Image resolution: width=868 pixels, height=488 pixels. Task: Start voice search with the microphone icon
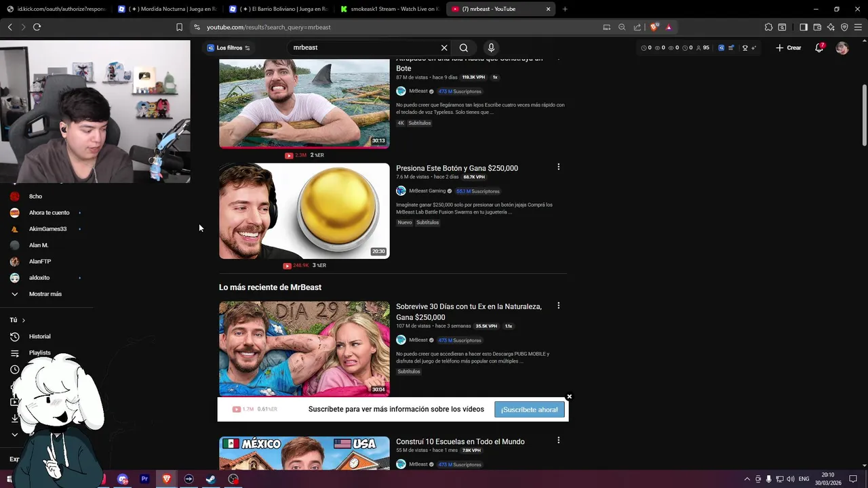(x=491, y=48)
